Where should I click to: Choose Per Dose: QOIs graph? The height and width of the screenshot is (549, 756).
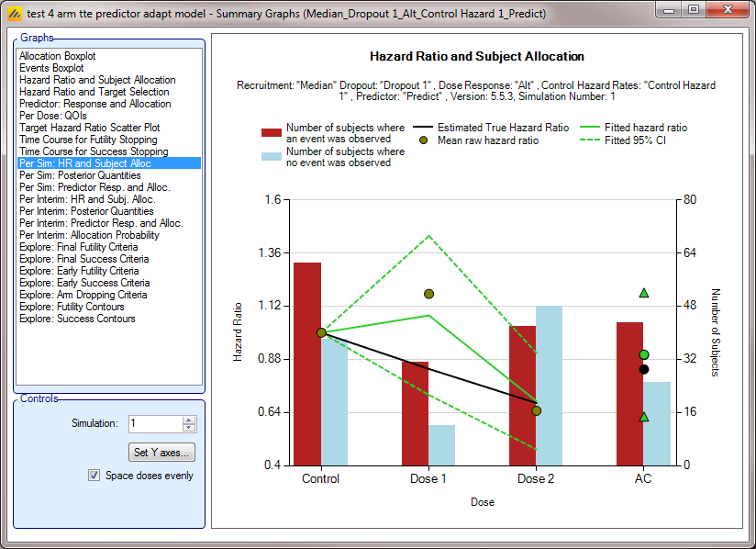(x=53, y=116)
